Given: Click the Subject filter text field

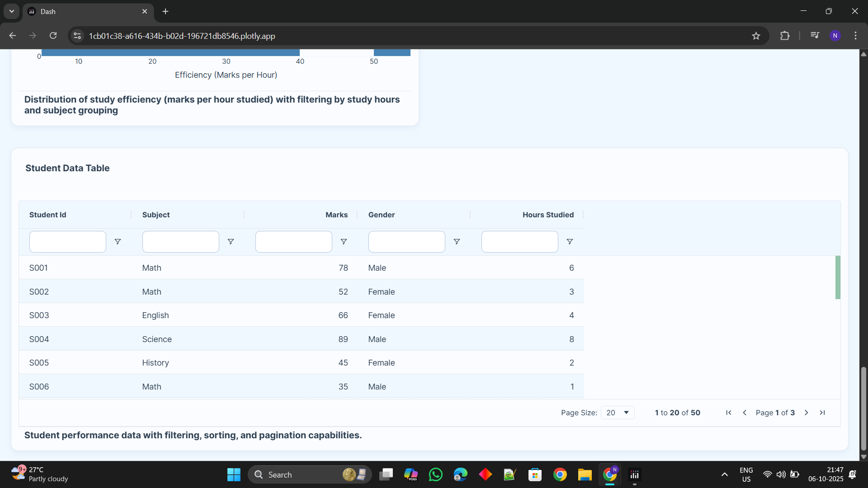Looking at the screenshot, I should pos(180,242).
